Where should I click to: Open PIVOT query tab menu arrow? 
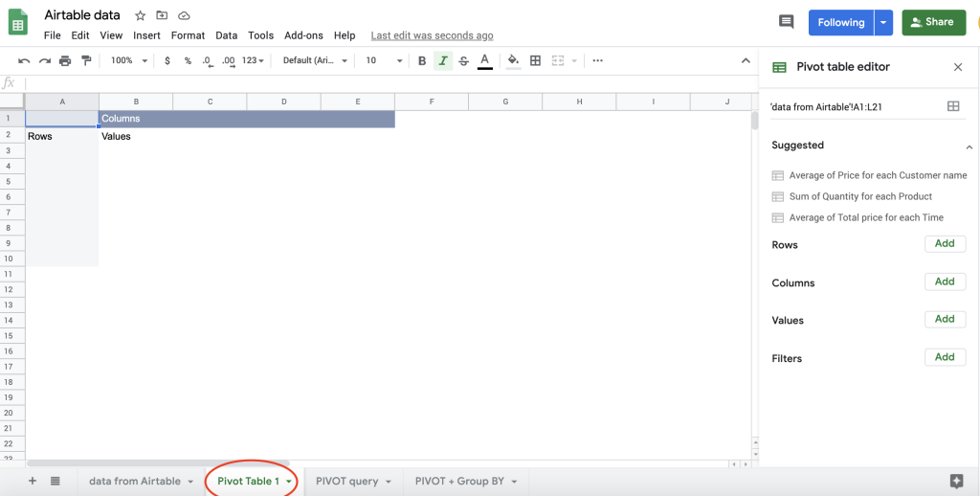click(x=388, y=482)
